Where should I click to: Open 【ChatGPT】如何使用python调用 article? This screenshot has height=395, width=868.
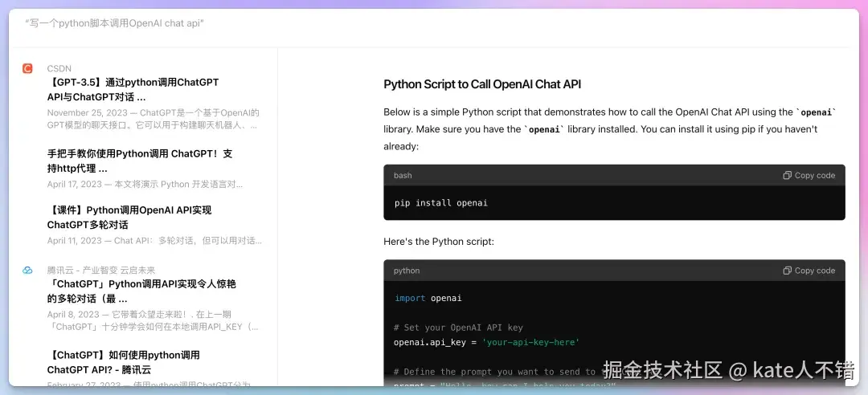[124, 362]
